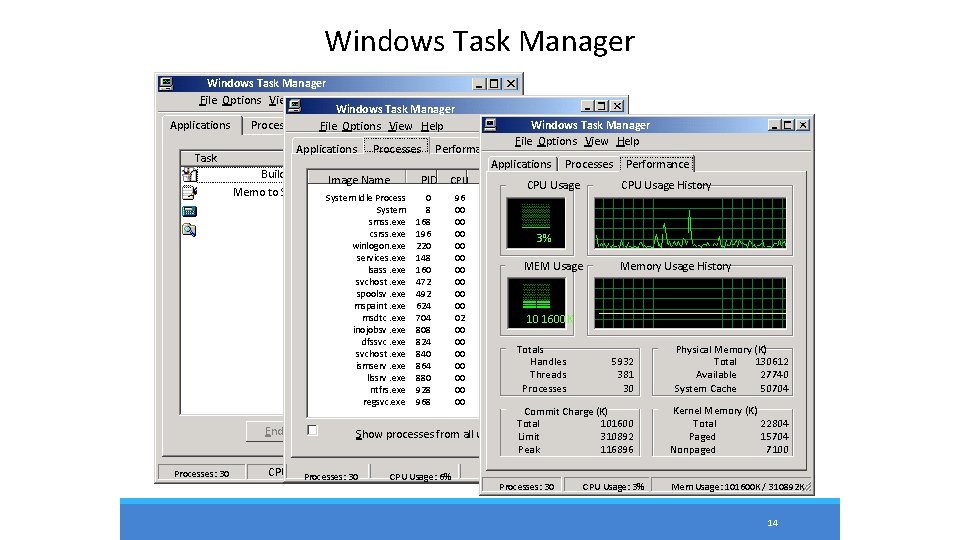960x540 pixels.
Task: Select winlogon.exe process row
Action: [x=395, y=246]
